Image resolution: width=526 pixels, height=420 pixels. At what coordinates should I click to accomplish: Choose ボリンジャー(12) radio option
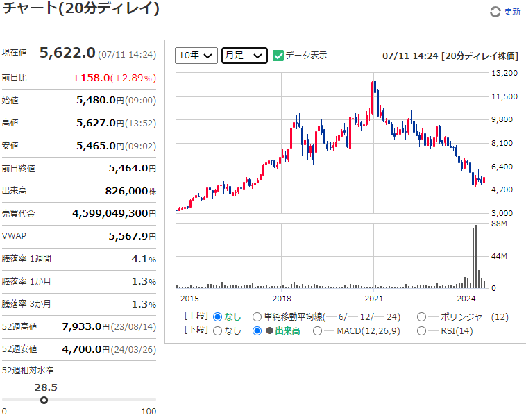[422, 317]
